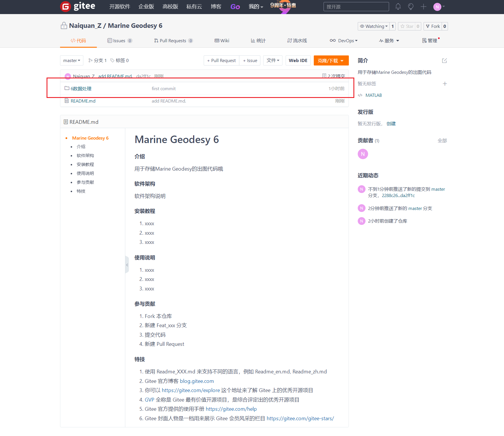Switch to the Issues tab
Viewport: 504px width, 436px height.
coord(120,40)
